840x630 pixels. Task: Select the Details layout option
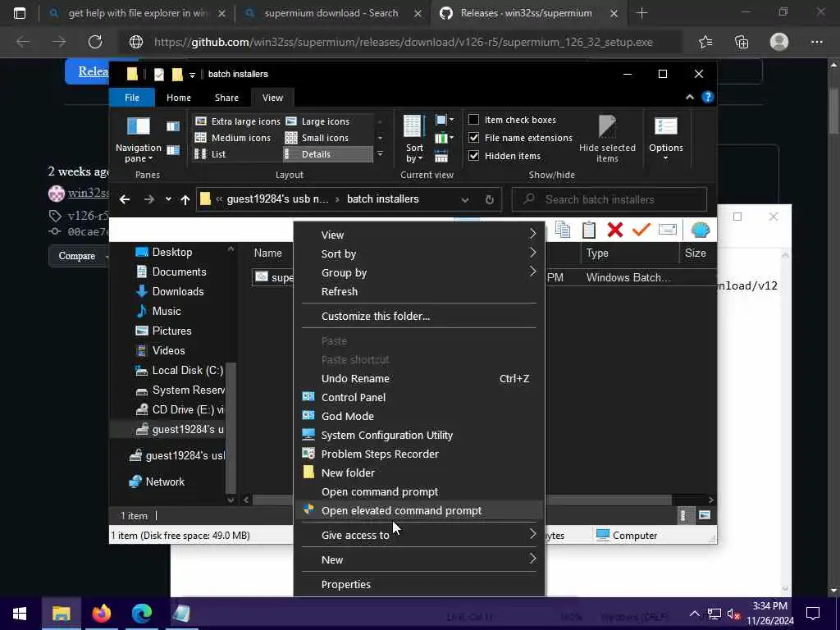tap(327, 154)
